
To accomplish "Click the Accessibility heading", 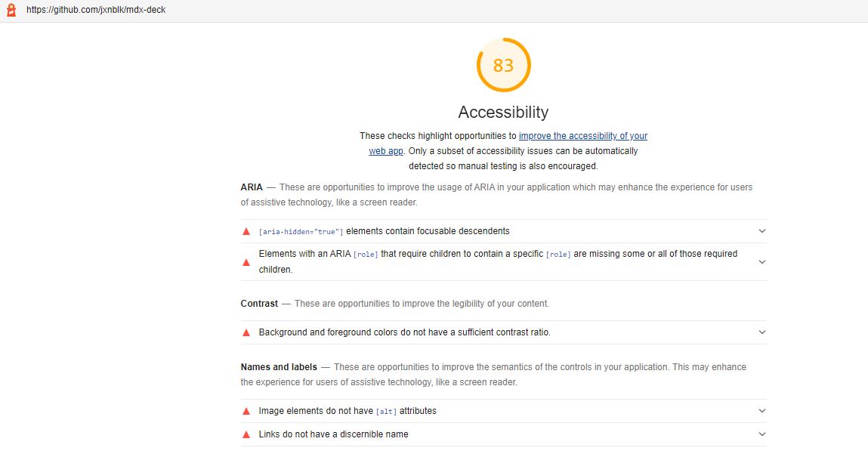I will click(503, 113).
